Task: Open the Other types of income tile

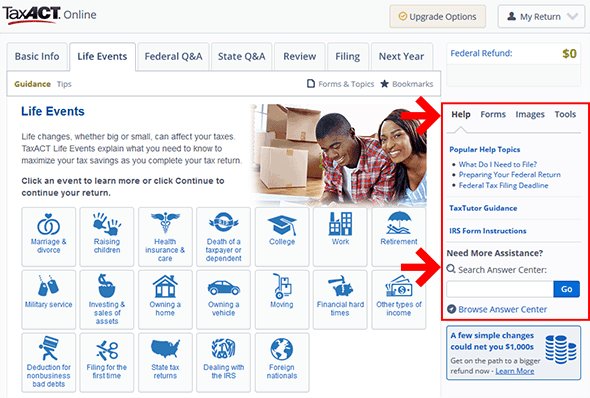Action: 399,299
